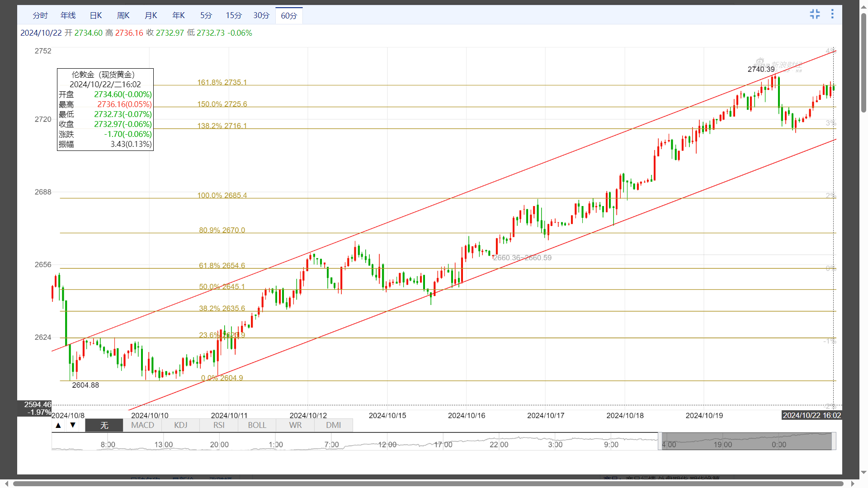Select the 日K candlestick tab
This screenshot has width=868, height=488.
tap(96, 16)
